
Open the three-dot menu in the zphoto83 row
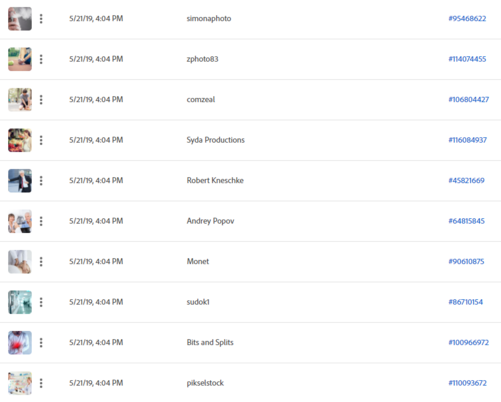coord(41,59)
